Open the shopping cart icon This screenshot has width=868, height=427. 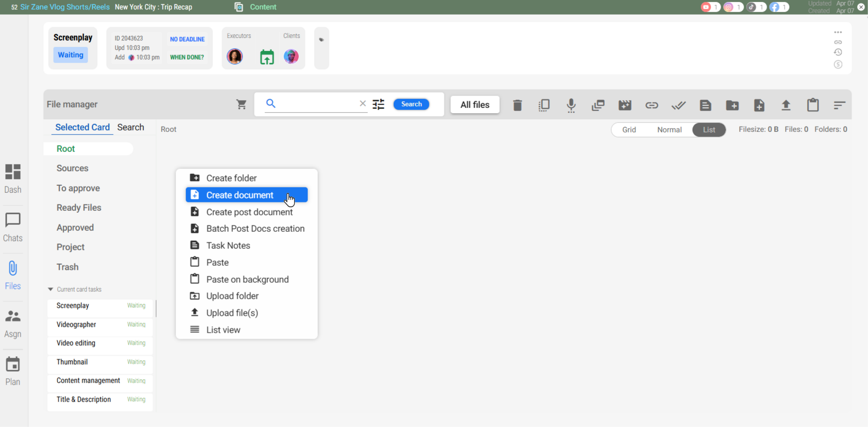coord(241,104)
